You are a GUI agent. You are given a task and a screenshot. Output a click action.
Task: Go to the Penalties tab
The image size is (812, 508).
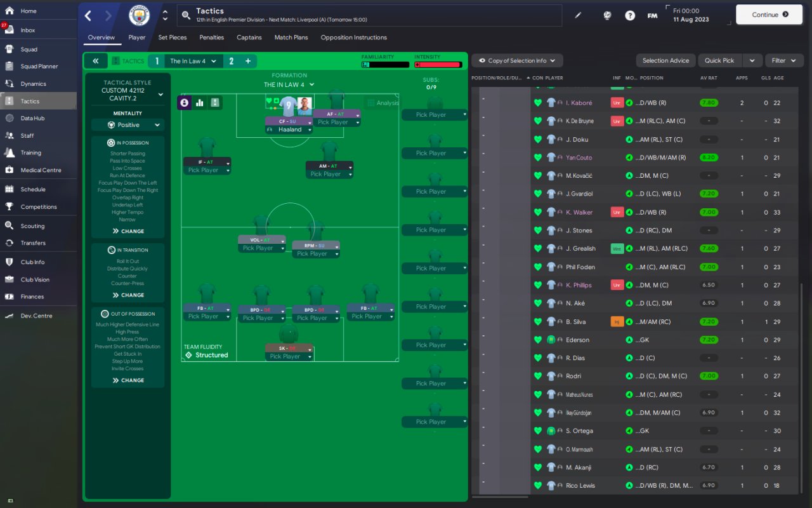[212, 37]
